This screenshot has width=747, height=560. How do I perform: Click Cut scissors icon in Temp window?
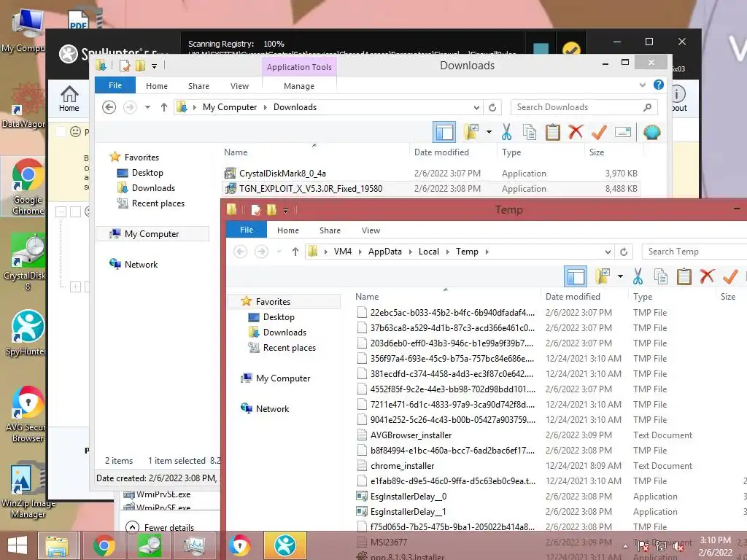[638, 276]
